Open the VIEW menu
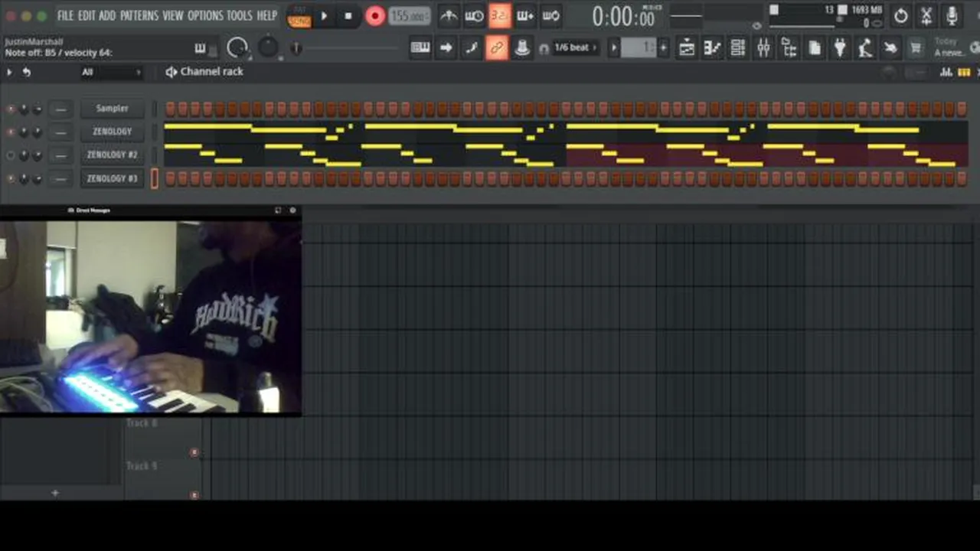 coord(172,15)
